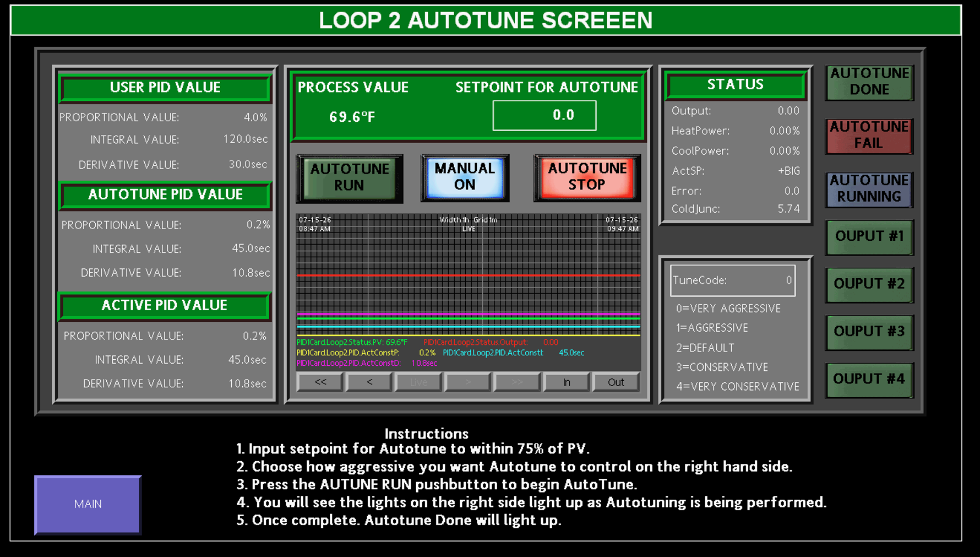Click the 2=DEFAULT legend text
Viewport: 980px width, 557px height.
705,348
